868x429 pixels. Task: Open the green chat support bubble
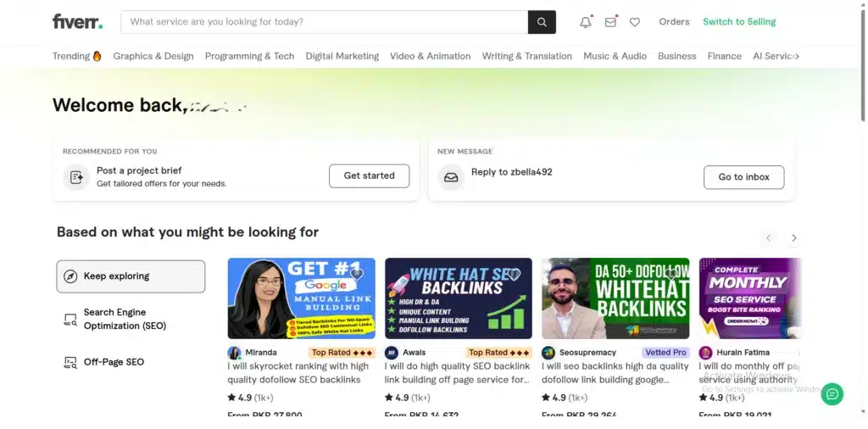[x=832, y=394]
